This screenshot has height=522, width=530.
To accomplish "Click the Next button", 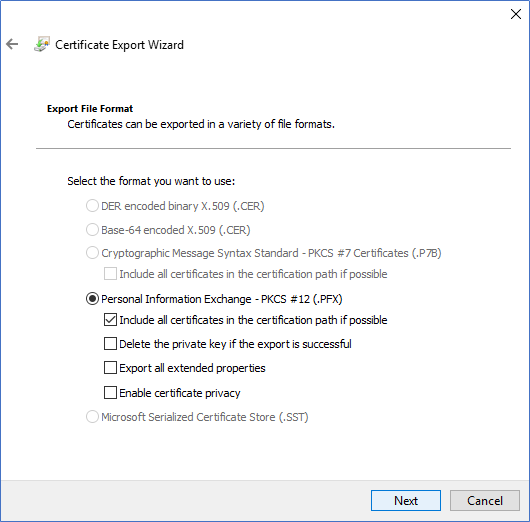I will coord(406,500).
